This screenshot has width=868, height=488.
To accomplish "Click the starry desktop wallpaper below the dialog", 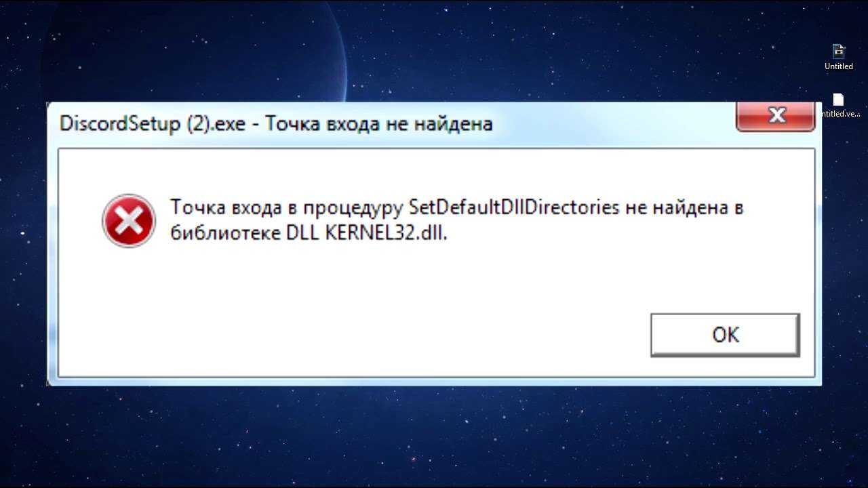I will tap(434, 434).
